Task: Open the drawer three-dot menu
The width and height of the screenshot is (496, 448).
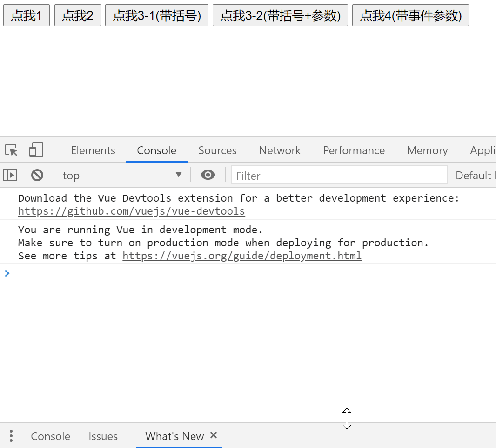Action: [x=11, y=436]
